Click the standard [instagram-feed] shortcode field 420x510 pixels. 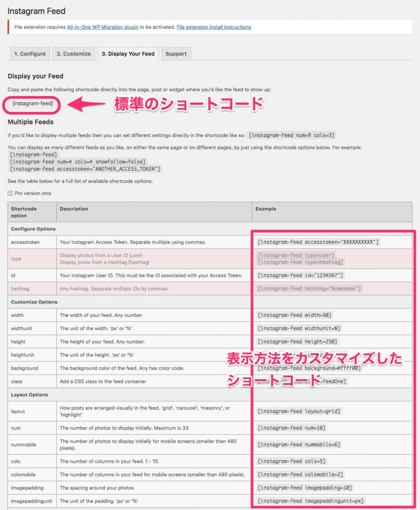(x=32, y=104)
